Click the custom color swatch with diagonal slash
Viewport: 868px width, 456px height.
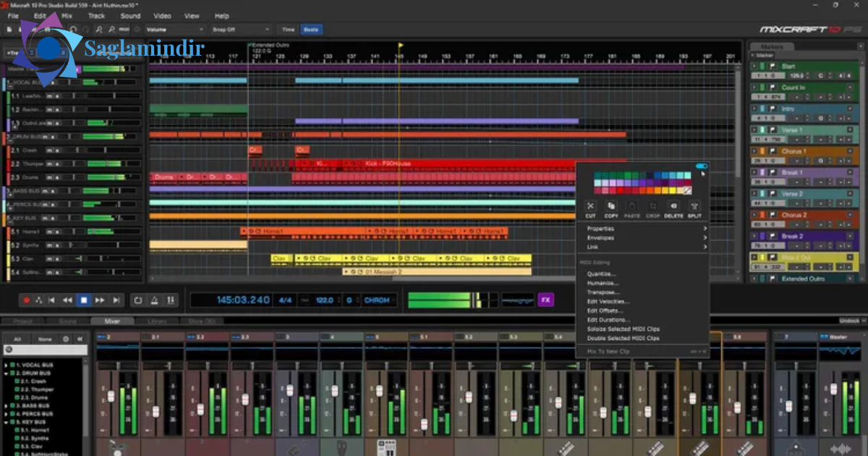[x=687, y=190]
